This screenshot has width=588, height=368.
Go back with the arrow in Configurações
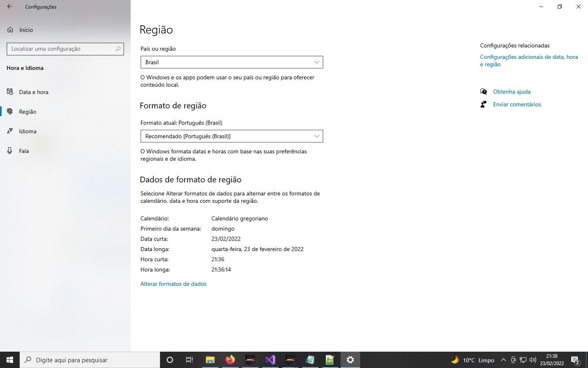10,7
